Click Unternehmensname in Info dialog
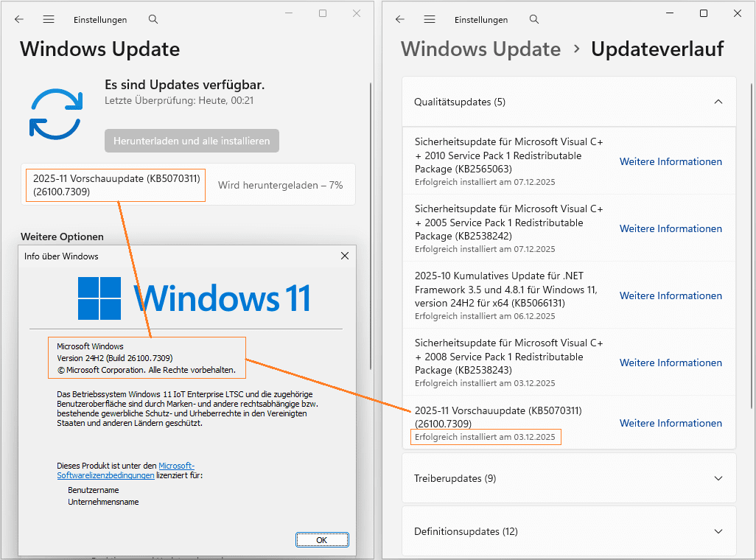The width and height of the screenshot is (756, 560). [x=103, y=502]
